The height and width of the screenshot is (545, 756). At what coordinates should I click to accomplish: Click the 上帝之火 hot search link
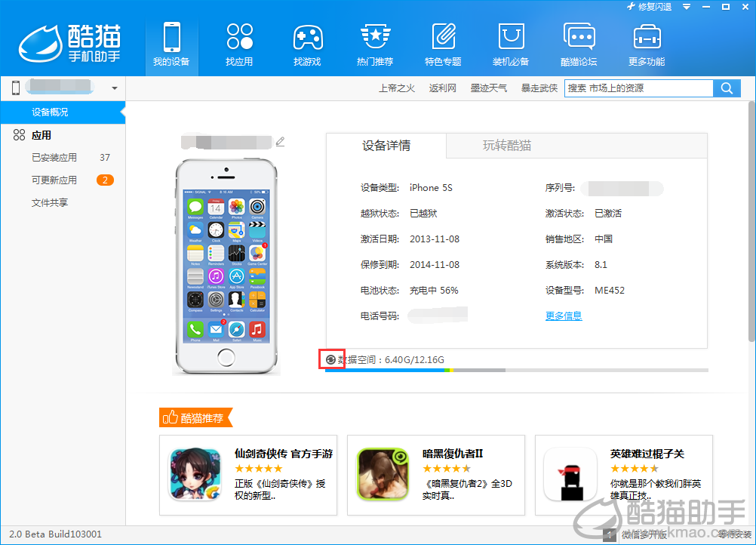(396, 88)
